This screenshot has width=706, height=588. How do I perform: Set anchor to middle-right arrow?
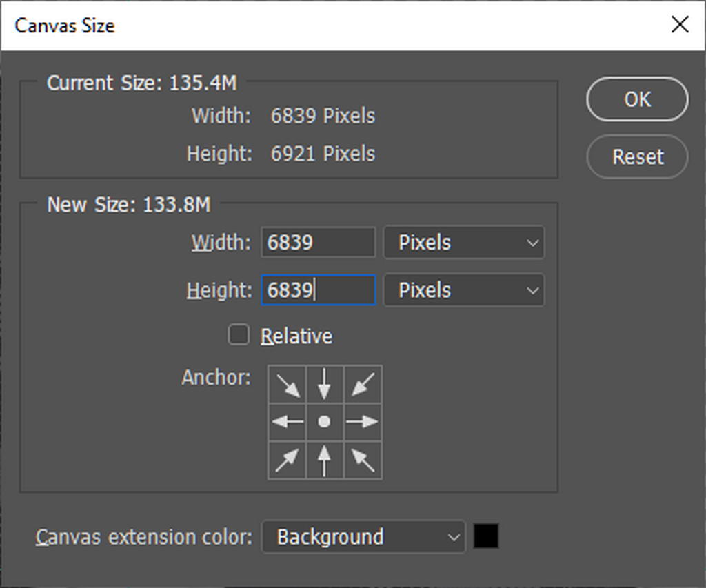coord(363,422)
